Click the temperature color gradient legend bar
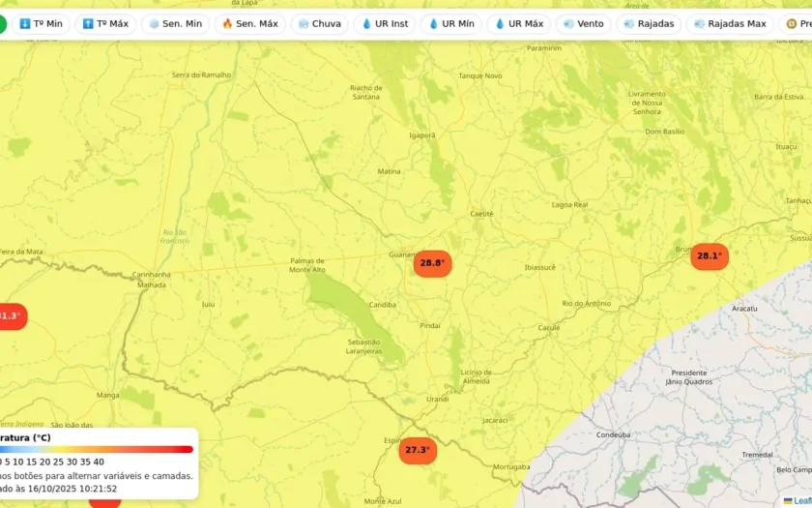Image resolution: width=812 pixels, height=508 pixels. 97,449
